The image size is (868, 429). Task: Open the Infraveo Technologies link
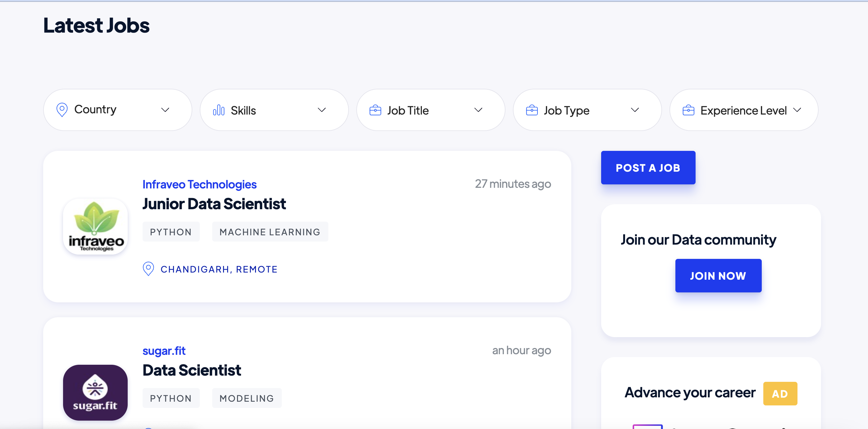click(199, 184)
